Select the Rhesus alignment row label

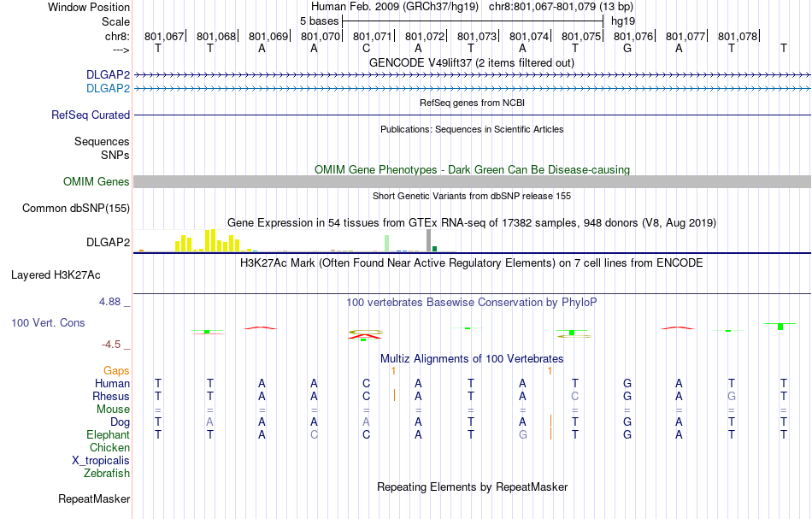[x=111, y=396]
